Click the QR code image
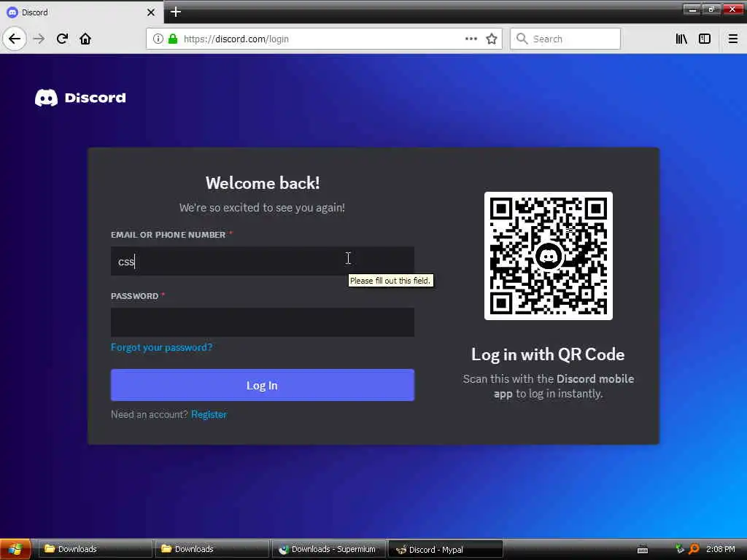 549,256
